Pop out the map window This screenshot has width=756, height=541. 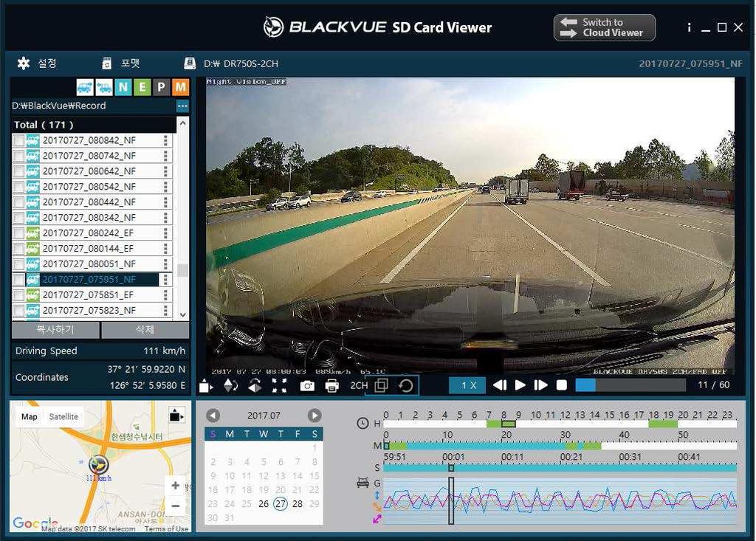pos(176,416)
